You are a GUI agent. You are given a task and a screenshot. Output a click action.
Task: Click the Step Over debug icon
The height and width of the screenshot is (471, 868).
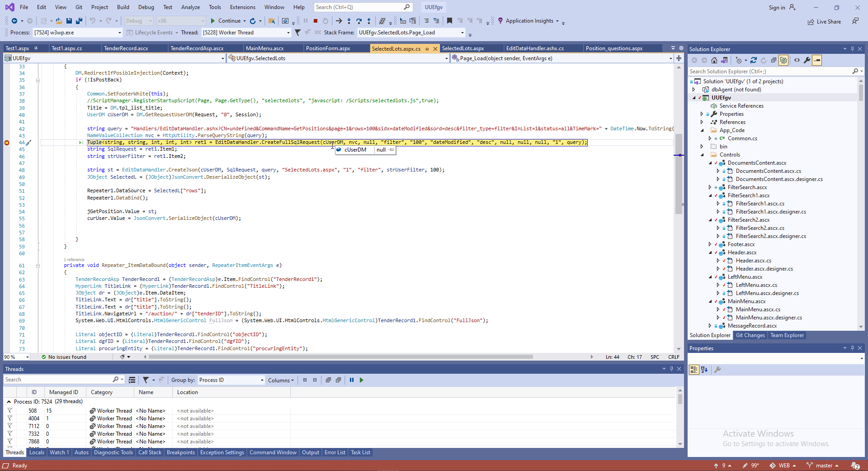pyautogui.click(x=359, y=21)
